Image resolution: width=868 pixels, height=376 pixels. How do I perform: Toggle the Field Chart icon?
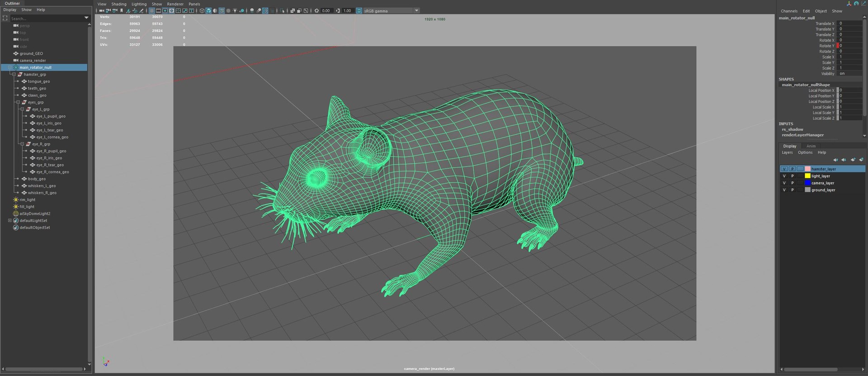[178, 10]
